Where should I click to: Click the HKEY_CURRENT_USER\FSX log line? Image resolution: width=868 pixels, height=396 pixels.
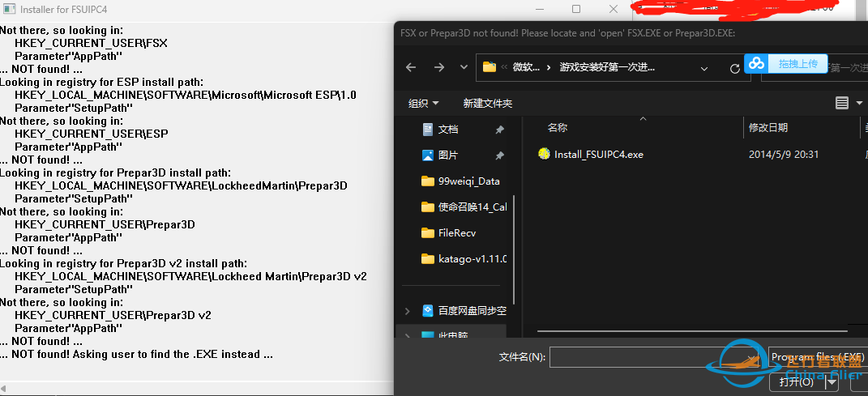pyautogui.click(x=91, y=43)
